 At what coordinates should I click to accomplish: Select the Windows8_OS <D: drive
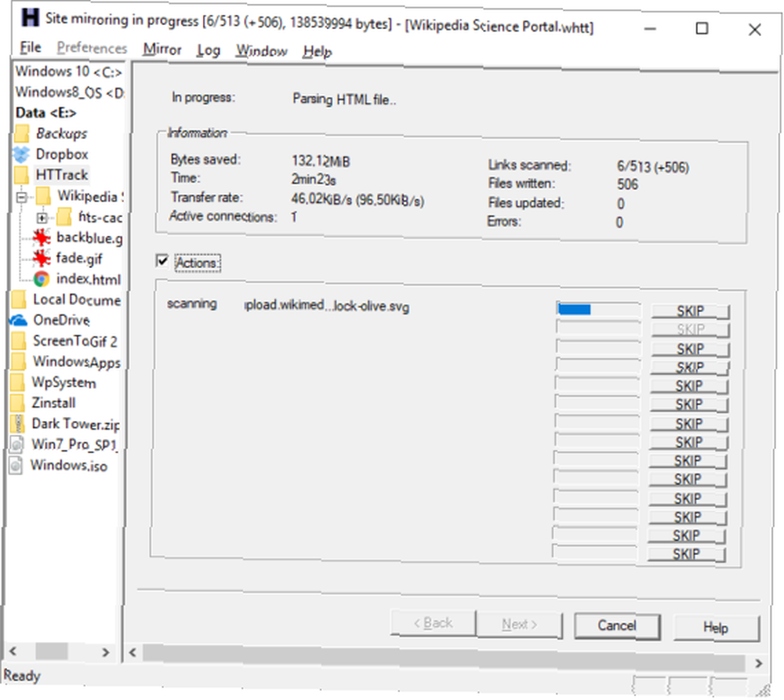pos(70,92)
